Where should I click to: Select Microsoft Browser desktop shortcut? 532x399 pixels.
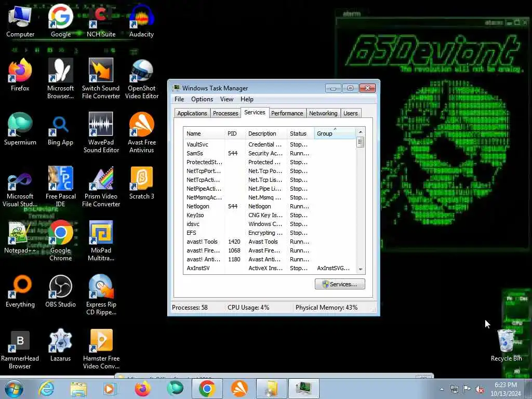click(x=60, y=79)
